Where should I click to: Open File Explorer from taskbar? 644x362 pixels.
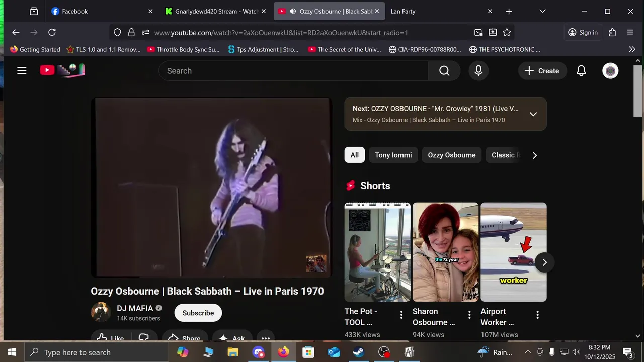click(x=233, y=352)
